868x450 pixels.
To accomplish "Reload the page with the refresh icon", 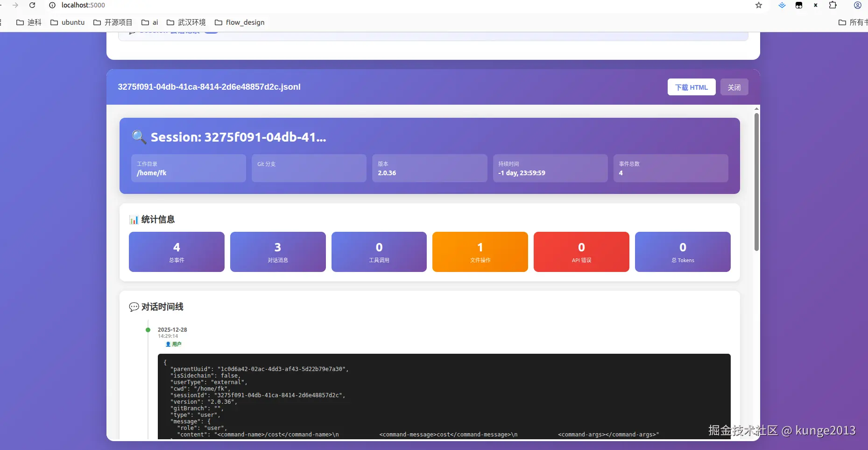I will point(32,5).
